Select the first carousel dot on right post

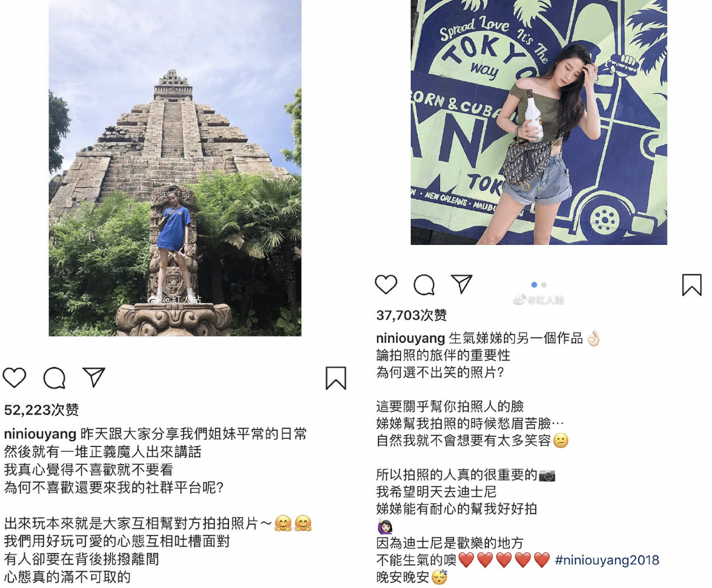coord(534,284)
